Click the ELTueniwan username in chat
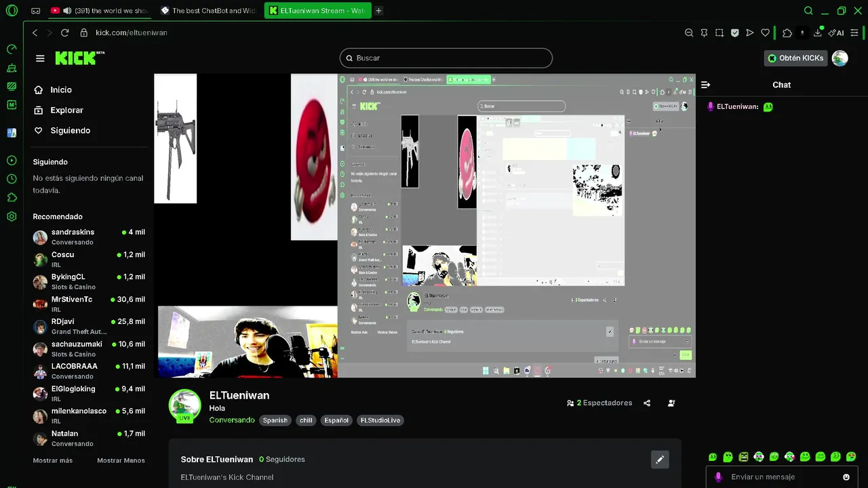 [737, 106]
